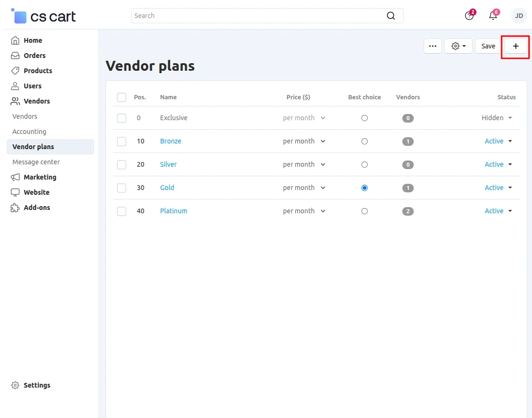Select the header checkbox to select all plans
This screenshot has height=418, width=532.
tap(122, 97)
